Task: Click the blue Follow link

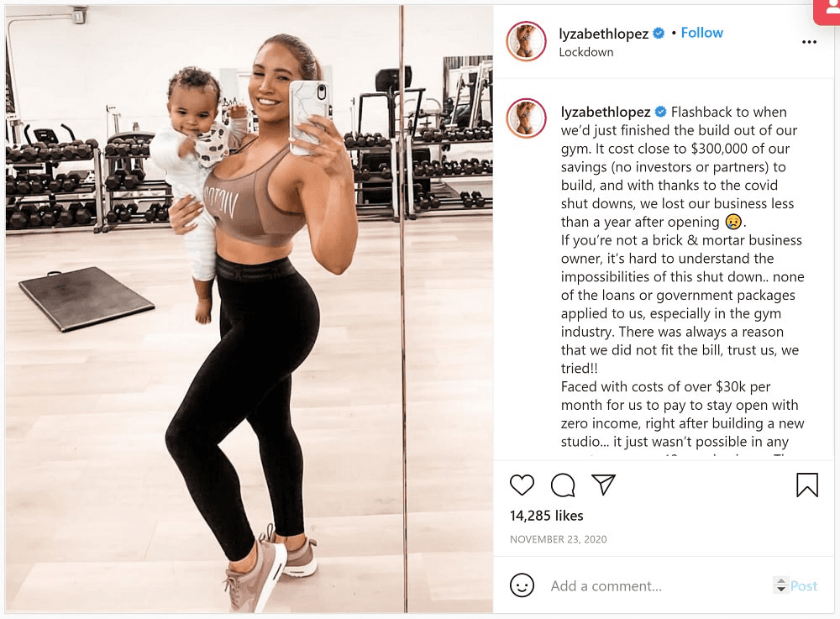Action: pyautogui.click(x=701, y=33)
